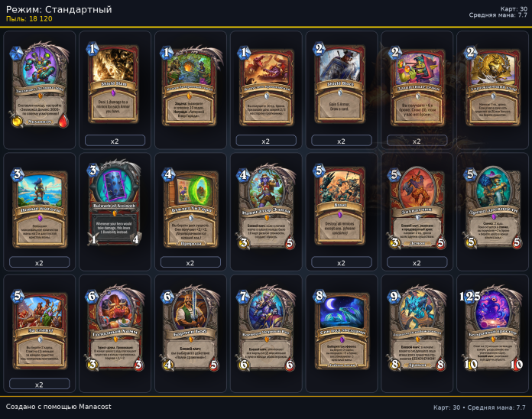
Task: Click the mana cost 1 gem on Shield Slam
Action: [92, 49]
